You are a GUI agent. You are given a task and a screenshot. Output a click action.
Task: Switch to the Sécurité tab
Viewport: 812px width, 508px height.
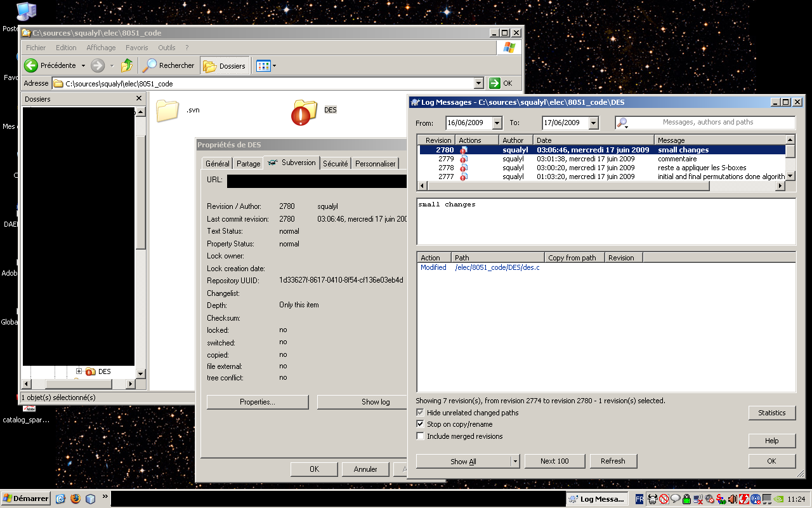point(335,163)
